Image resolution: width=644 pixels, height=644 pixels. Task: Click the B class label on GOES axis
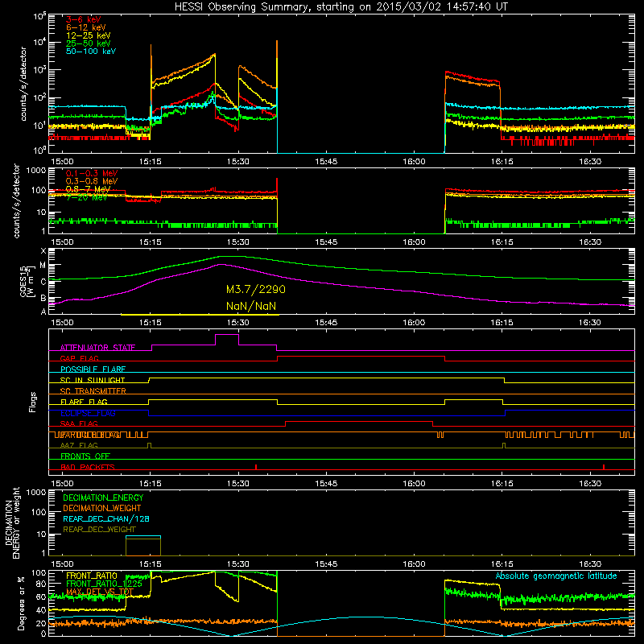[x=43, y=298]
